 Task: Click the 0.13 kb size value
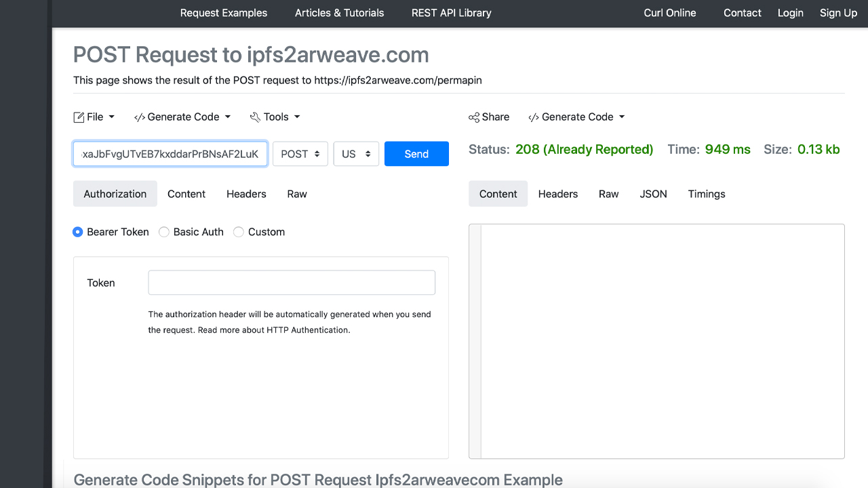[x=818, y=150]
